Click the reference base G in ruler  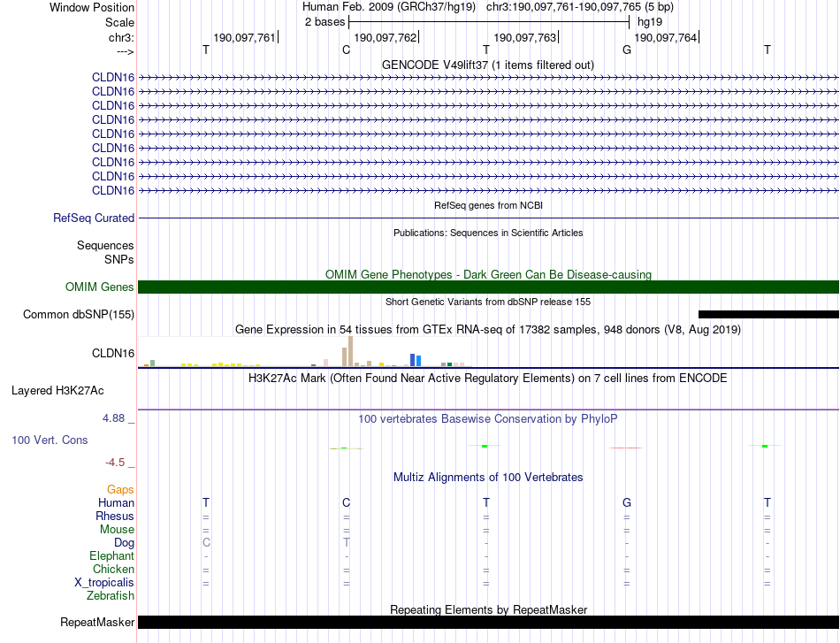[627, 50]
